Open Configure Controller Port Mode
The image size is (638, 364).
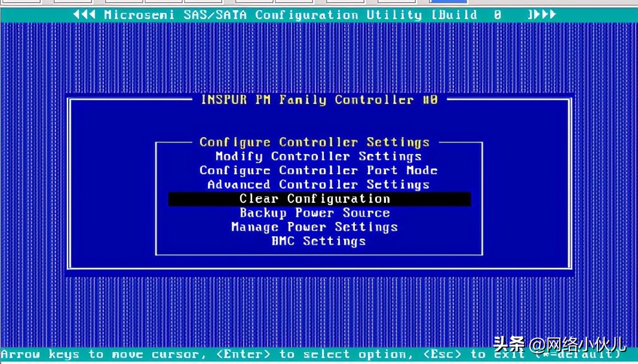318,171
